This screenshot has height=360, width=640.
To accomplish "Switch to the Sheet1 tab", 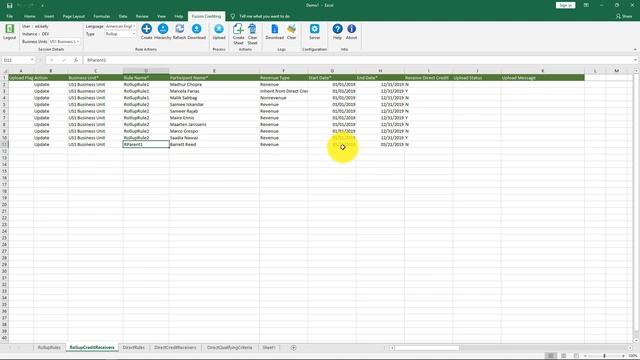I will click(x=269, y=348).
